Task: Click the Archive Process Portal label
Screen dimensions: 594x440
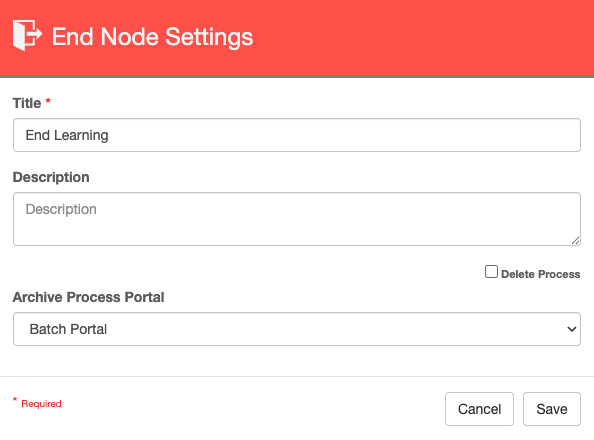Action: pos(88,297)
